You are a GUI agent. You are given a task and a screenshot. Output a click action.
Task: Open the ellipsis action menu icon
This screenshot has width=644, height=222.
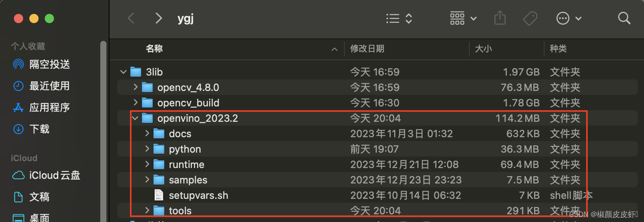coord(568,18)
